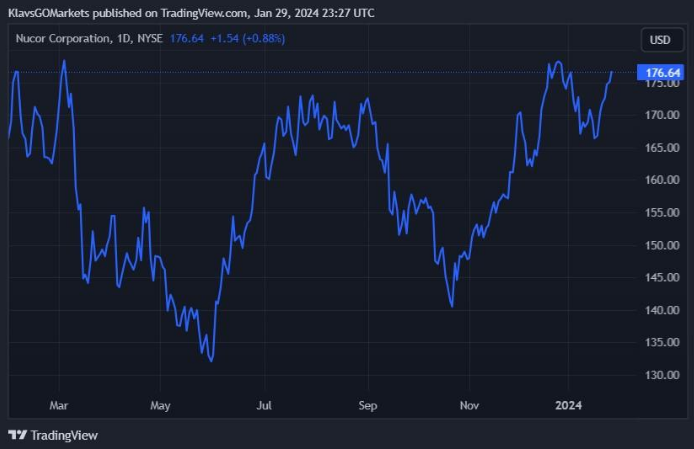Select the Nucor Corporation, 1D, NYSE title

click(x=89, y=39)
